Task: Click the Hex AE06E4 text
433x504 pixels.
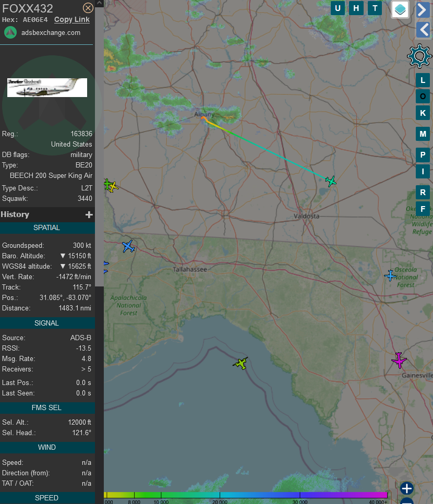Action: (25, 20)
